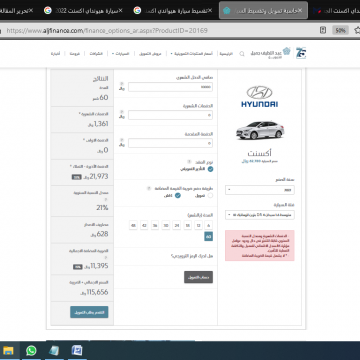The image size is (360, 360).
Task: Click the help icon beside contract type label
Action: coord(189,162)
